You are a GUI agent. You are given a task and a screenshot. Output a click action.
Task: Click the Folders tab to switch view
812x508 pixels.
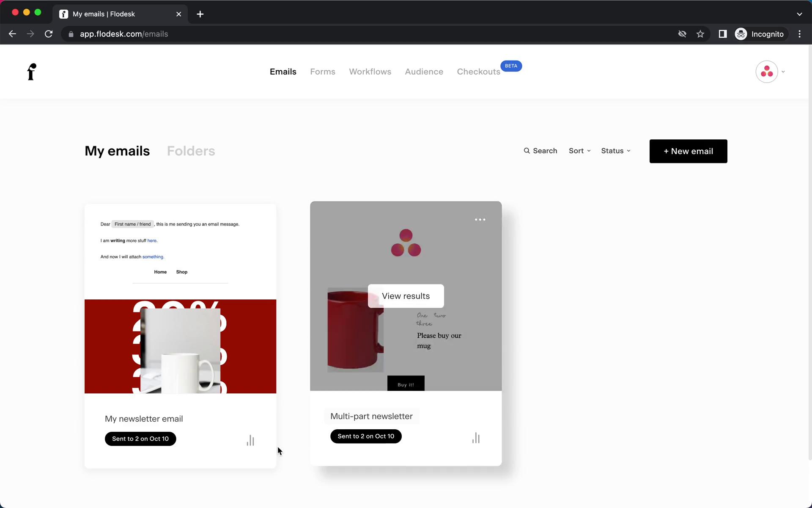pos(191,150)
